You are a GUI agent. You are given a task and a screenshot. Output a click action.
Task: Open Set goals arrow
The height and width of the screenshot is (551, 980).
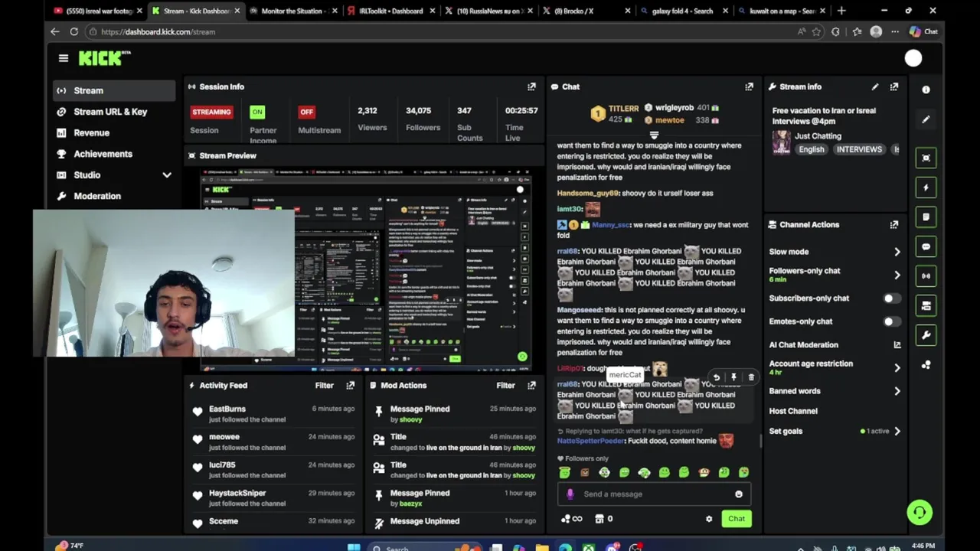point(897,432)
